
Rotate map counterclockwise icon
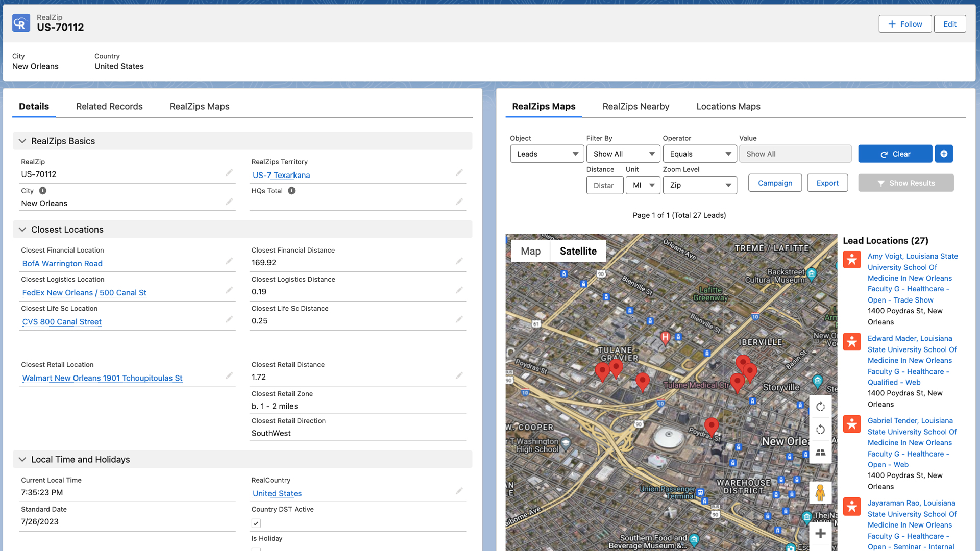[x=820, y=430]
